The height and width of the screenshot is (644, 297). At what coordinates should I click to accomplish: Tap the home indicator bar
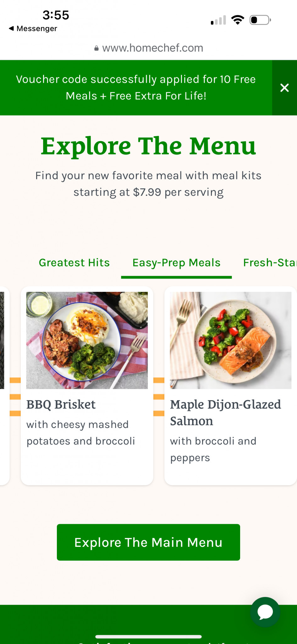point(148,637)
